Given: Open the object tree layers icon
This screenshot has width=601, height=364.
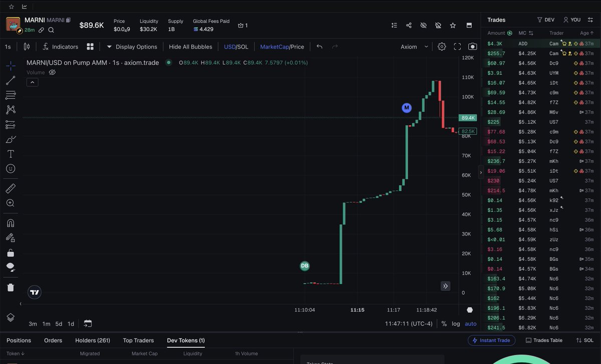Looking at the screenshot, I should 11,317.
